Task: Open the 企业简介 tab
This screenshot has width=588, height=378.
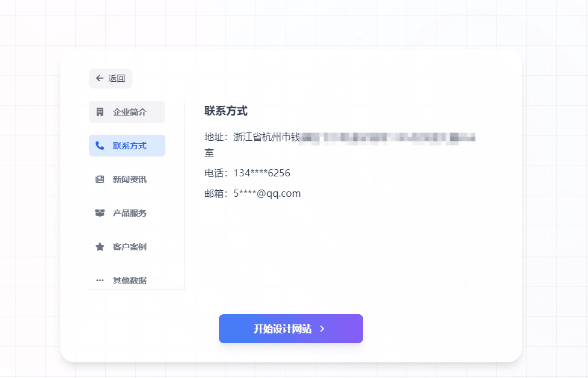Action: [129, 112]
